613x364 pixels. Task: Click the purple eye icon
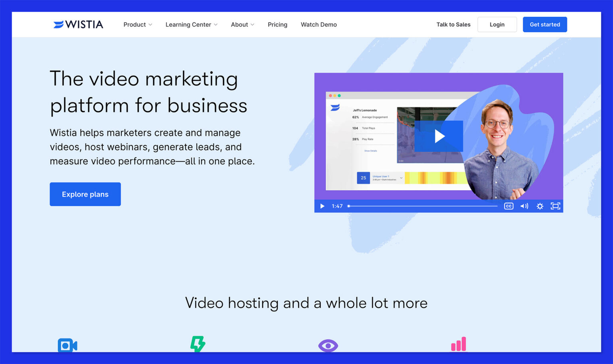tap(328, 345)
